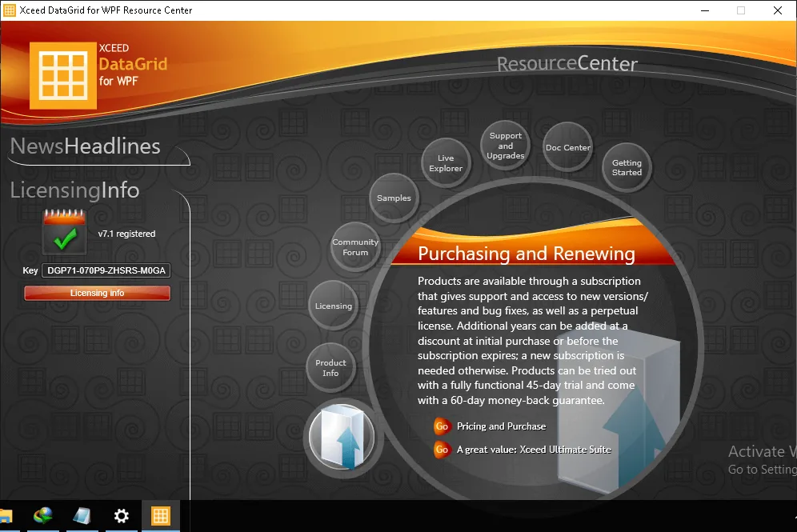Open the browser globe taskbar icon
Screen dimensions: 797x532
[43, 516]
